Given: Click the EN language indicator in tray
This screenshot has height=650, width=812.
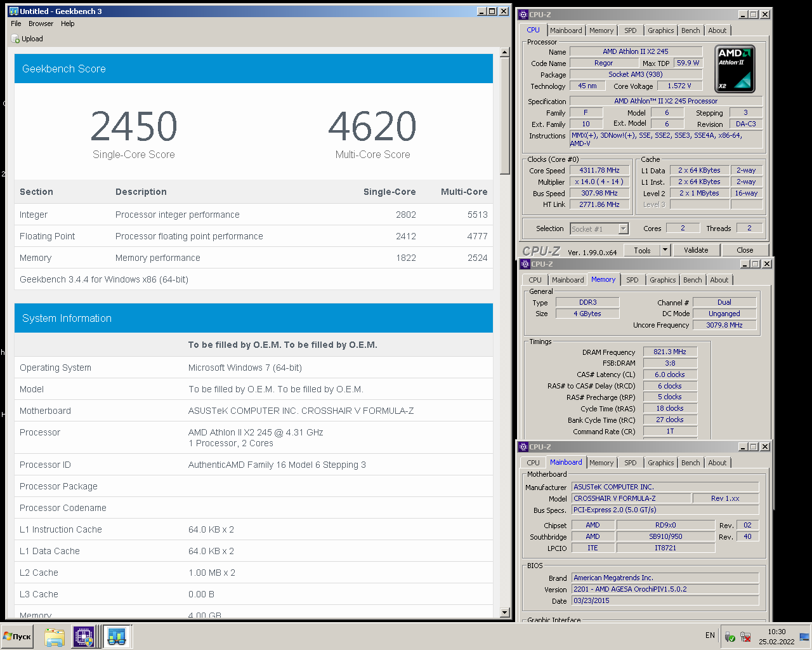Looking at the screenshot, I should pos(710,635).
